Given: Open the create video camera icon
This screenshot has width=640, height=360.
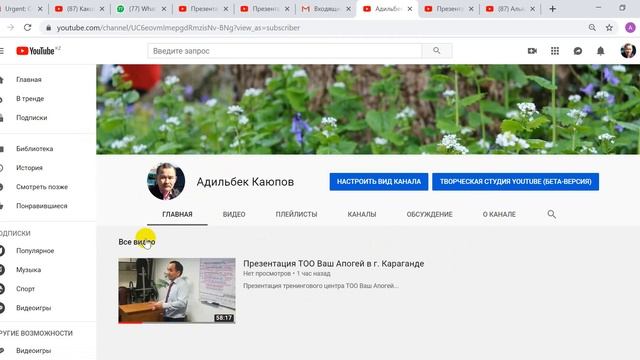Looking at the screenshot, I should 532,51.
